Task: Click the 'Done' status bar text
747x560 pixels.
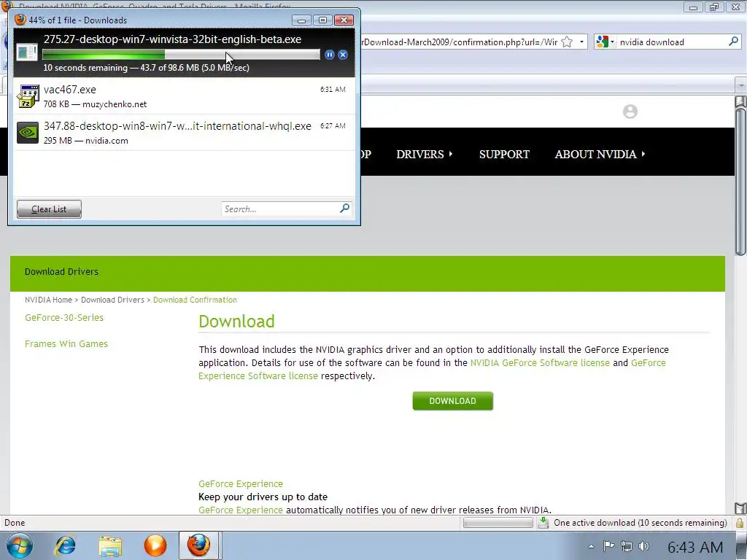Action: 15,523
